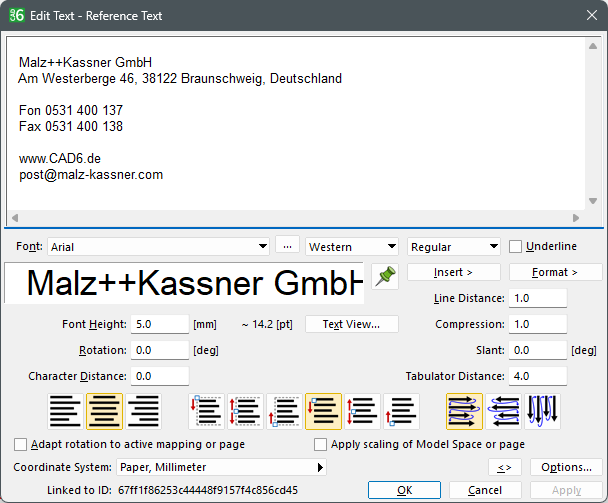Viewport: 608px width, 503px height.
Task: Open the Coordinate System Paper, Millimeter menu
Action: pyautogui.click(x=221, y=467)
